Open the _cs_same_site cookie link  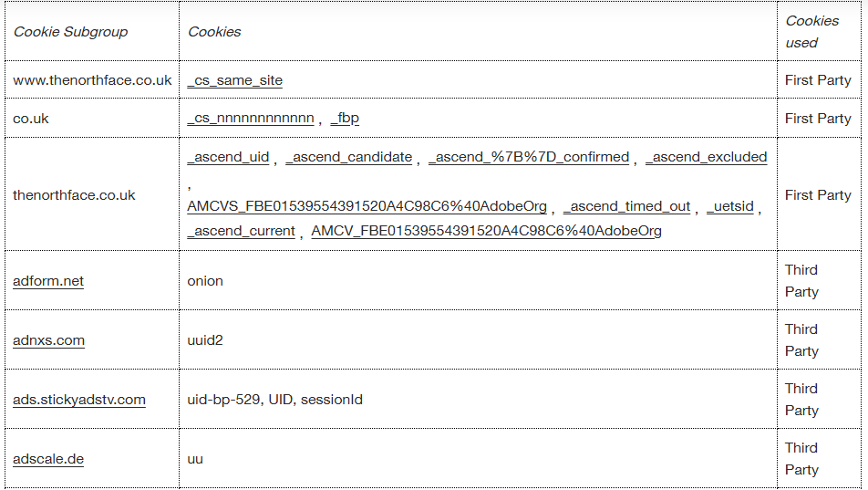point(234,80)
